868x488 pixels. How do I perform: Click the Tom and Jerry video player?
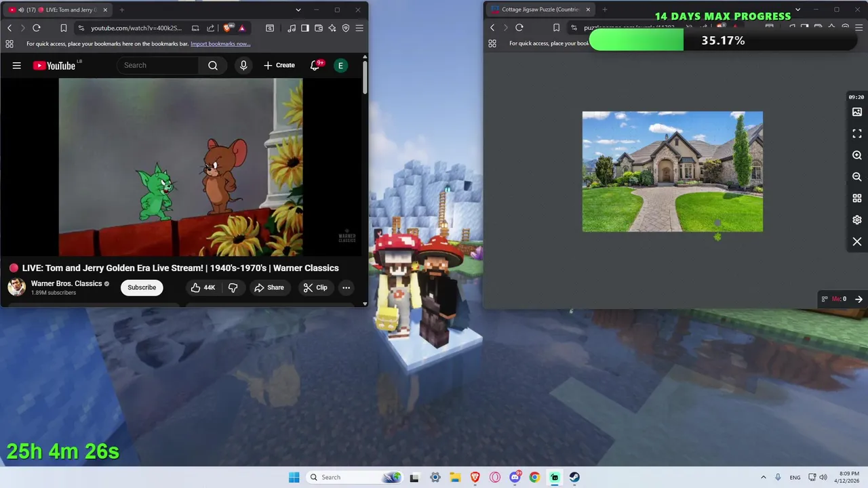click(x=180, y=167)
